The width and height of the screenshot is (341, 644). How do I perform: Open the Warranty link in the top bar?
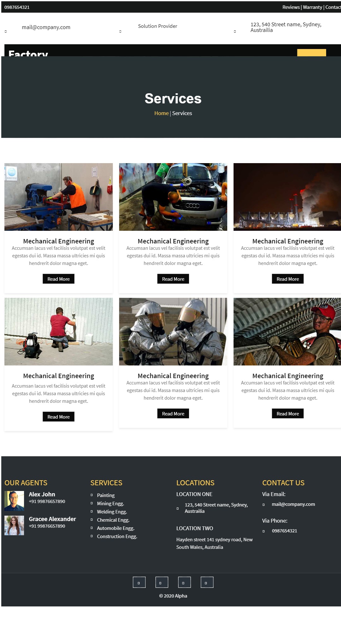pyautogui.click(x=313, y=7)
